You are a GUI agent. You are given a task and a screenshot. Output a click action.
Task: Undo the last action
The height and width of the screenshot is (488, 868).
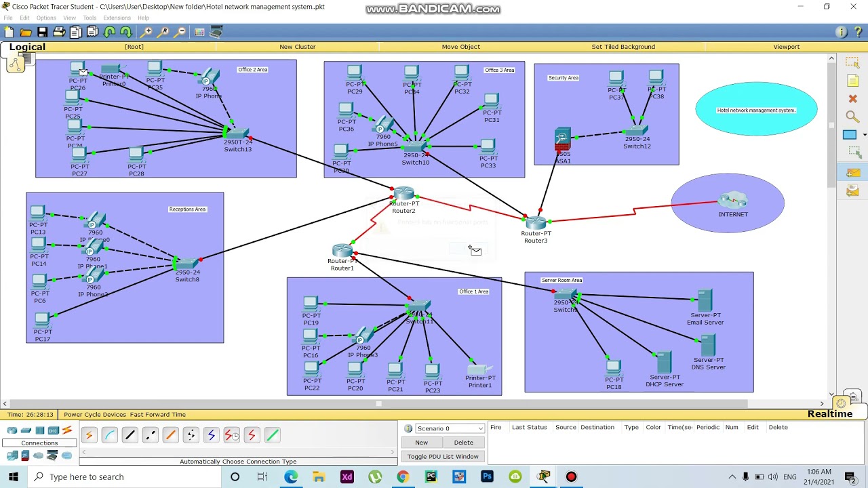pyautogui.click(x=109, y=32)
